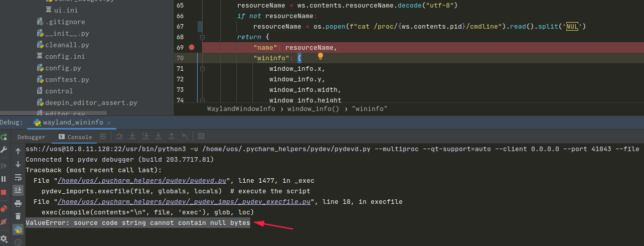Screen dimensions: 644x246
Task: Toggle scroll to end of console
Action: (18, 190)
